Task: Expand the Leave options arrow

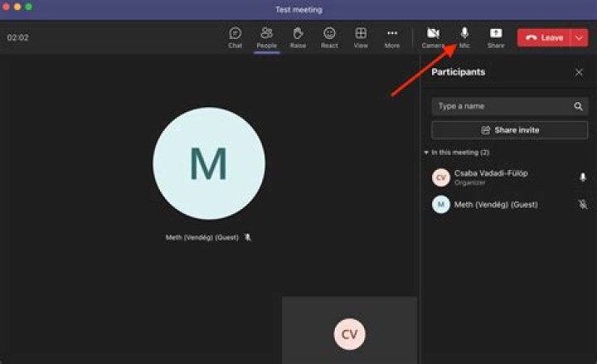Action: (579, 38)
